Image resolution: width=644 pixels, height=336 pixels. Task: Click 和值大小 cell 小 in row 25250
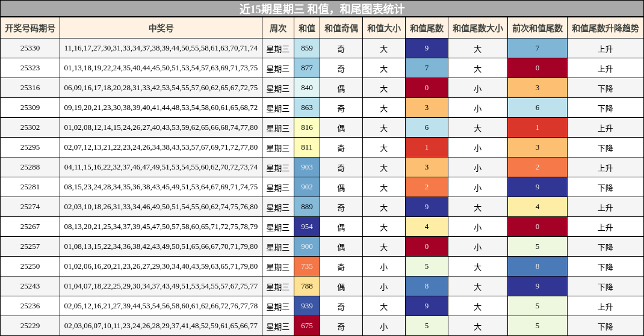point(383,266)
